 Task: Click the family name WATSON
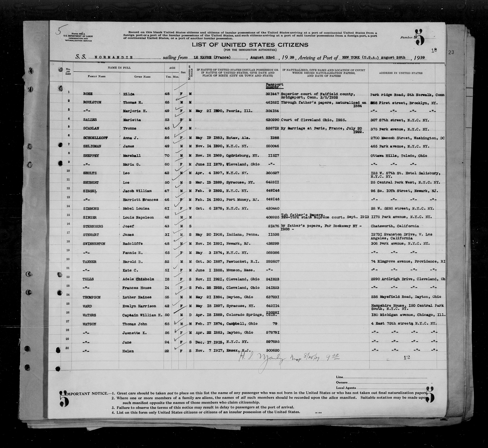pos(89,324)
